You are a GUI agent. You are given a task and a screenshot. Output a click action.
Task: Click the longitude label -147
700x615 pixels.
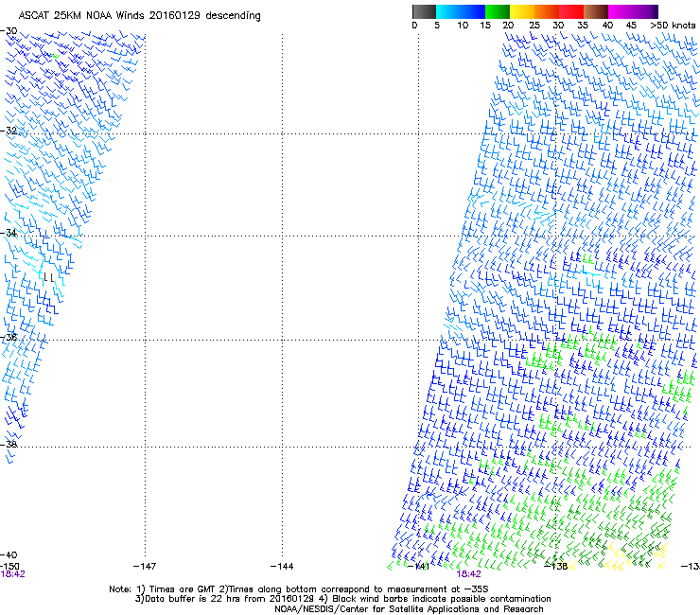tap(145, 566)
